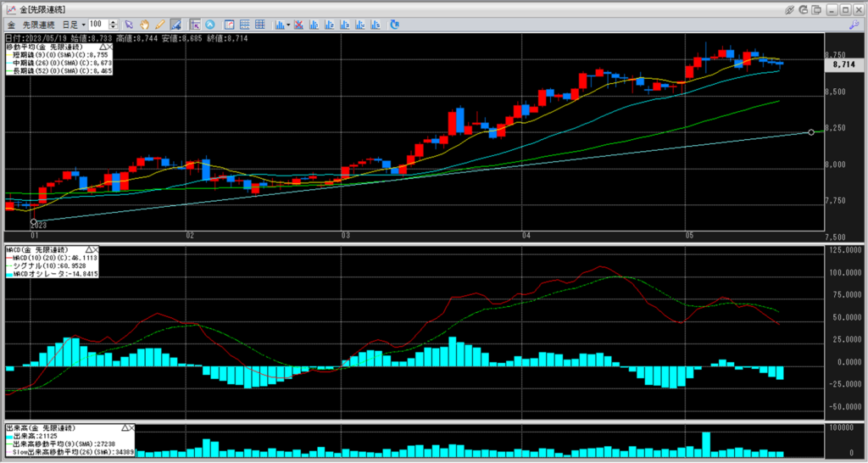Click the 金 symbol menu item
This screenshot has height=463, width=868.
pyautogui.click(x=11, y=25)
